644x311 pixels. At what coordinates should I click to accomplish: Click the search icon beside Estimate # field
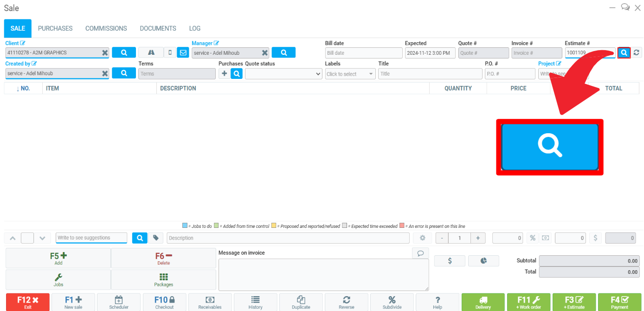pyautogui.click(x=624, y=53)
